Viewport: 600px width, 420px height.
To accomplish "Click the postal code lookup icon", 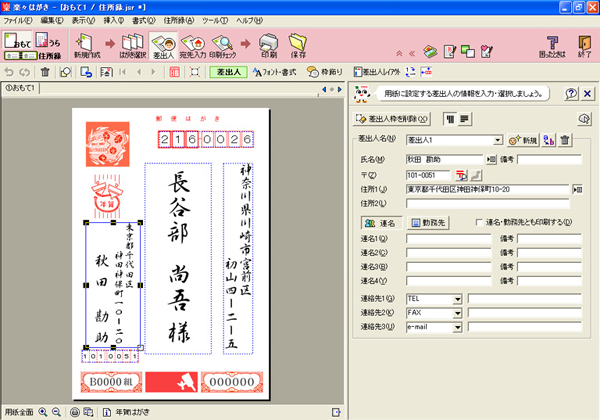I will 462,174.
